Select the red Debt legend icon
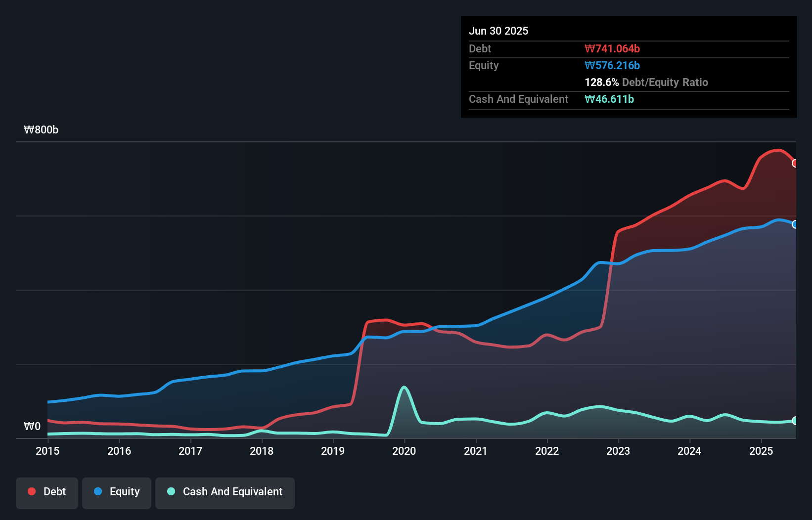This screenshot has width=812, height=520. (x=31, y=491)
